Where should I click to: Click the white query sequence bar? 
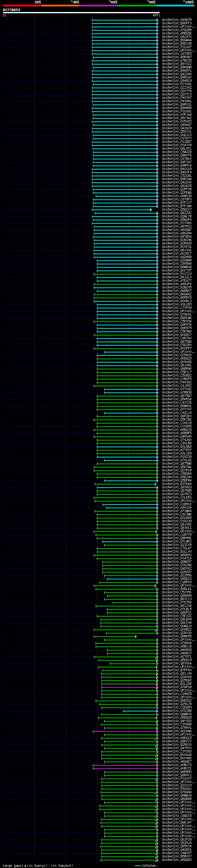tap(81, 13)
